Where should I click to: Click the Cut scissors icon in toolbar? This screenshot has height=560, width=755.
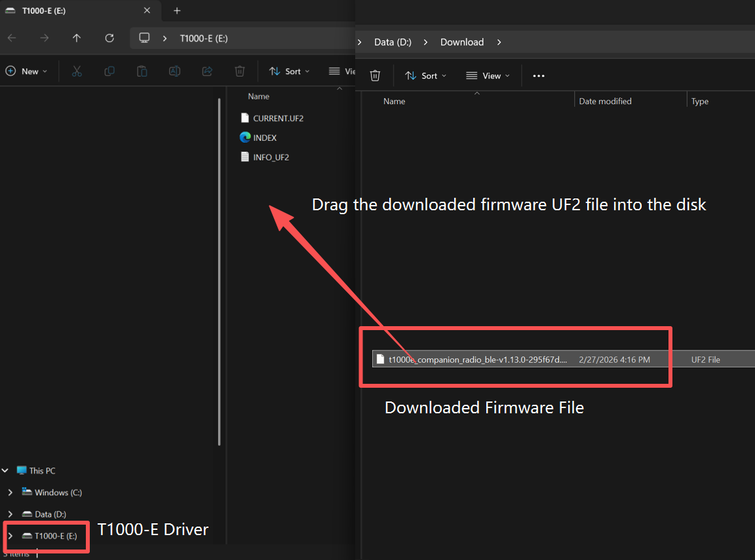77,71
